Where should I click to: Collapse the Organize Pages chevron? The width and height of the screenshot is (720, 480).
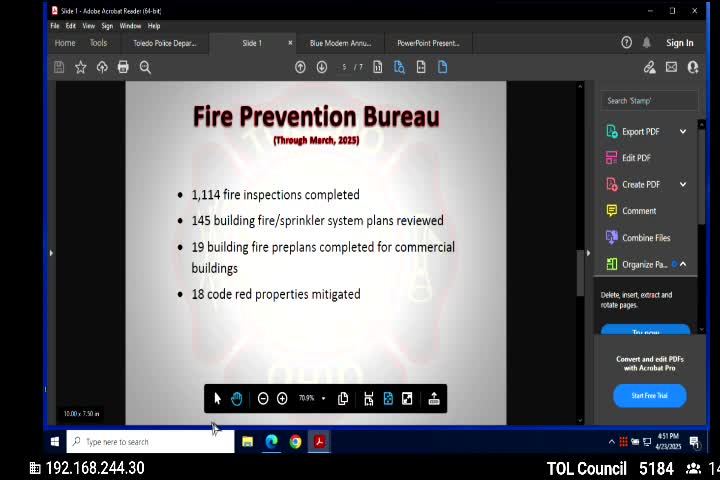click(x=683, y=264)
